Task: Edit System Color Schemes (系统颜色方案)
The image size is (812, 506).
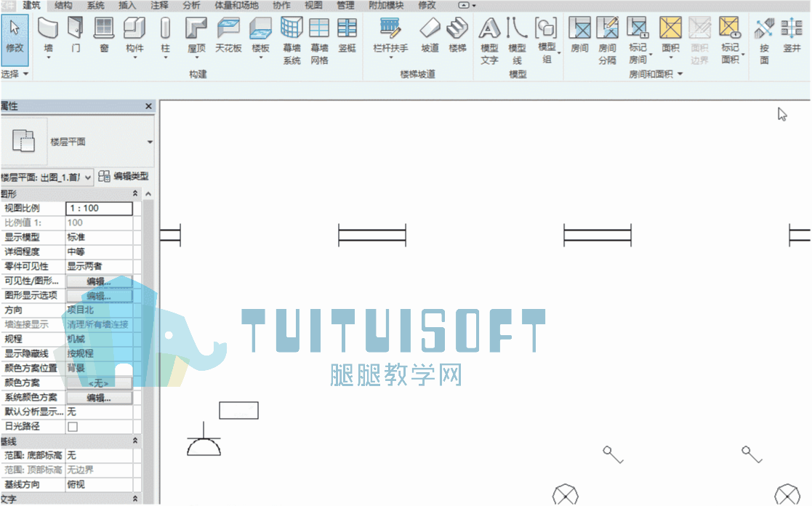Action: (x=100, y=398)
